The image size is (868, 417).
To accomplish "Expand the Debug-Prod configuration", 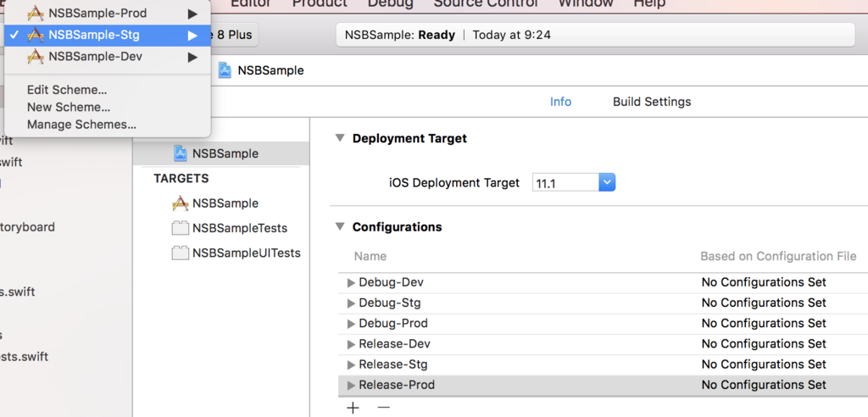I will 350,324.
